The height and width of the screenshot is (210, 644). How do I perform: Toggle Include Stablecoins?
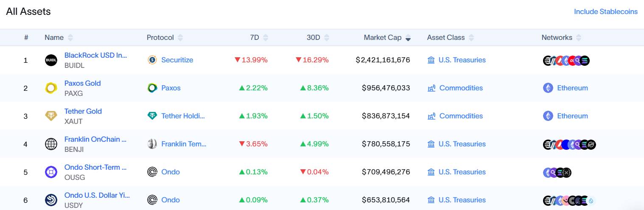coord(605,11)
